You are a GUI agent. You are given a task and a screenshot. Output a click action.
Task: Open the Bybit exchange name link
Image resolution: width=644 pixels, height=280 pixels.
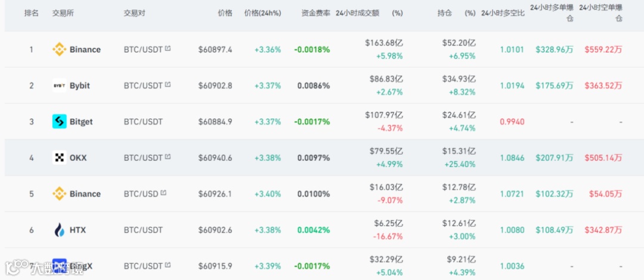pos(80,85)
